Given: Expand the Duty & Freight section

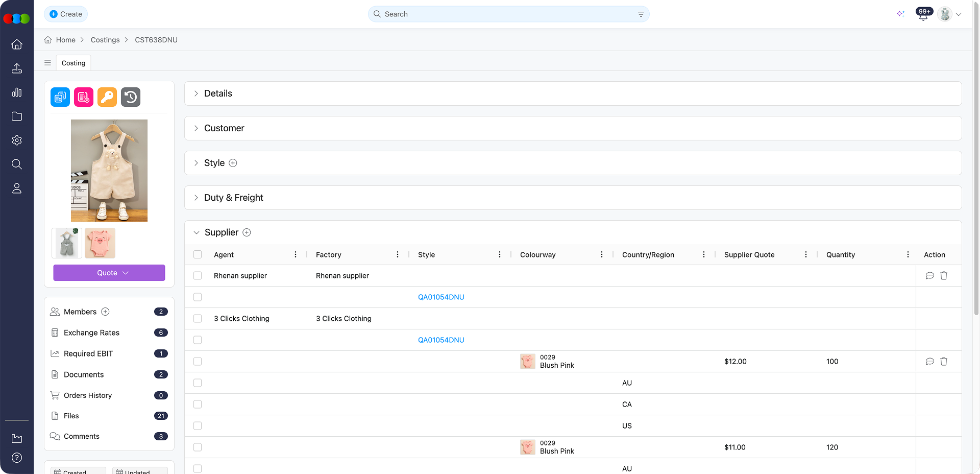Looking at the screenshot, I should click(x=233, y=198).
